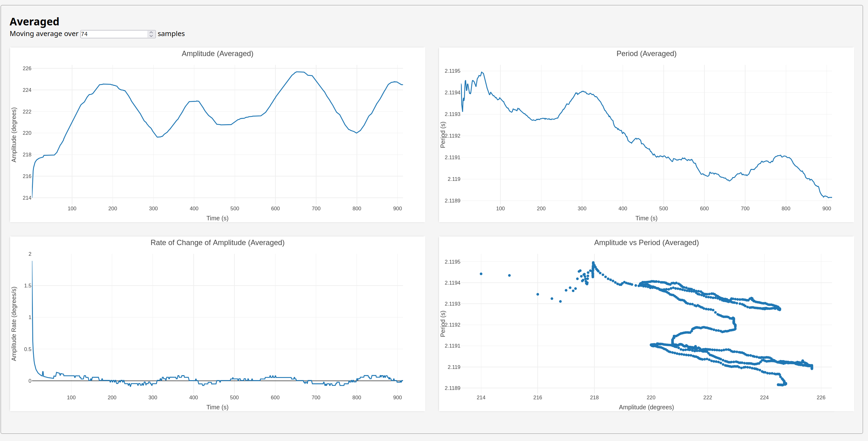The image size is (868, 441).
Task: Decrement the moving average sample count
Action: pos(151,36)
